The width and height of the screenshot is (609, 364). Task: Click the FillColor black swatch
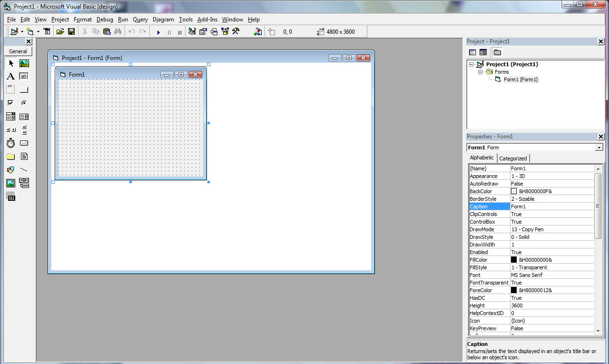[514, 260]
